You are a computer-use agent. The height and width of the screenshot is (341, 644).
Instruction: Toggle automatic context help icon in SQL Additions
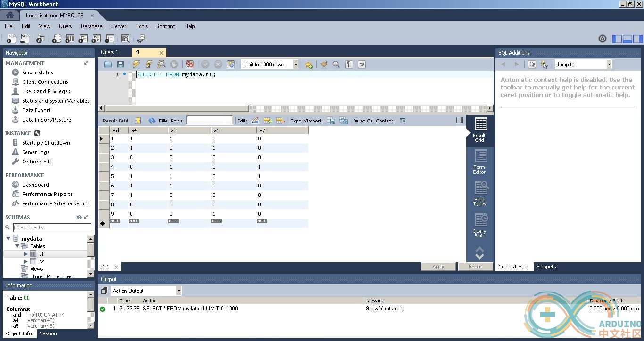pos(545,65)
